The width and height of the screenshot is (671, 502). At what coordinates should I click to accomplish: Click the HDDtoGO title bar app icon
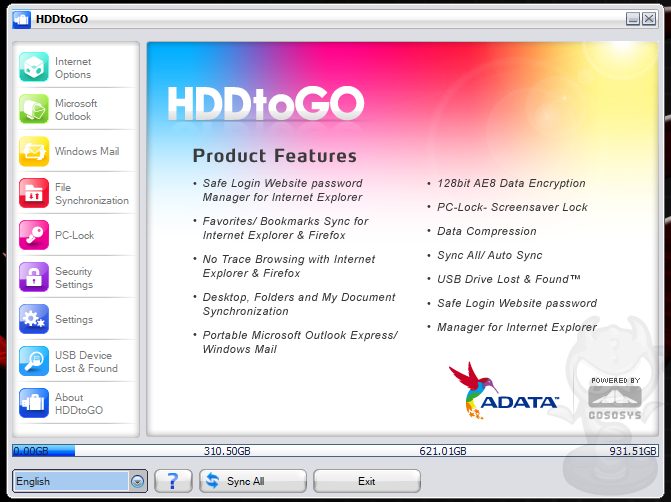[21, 19]
